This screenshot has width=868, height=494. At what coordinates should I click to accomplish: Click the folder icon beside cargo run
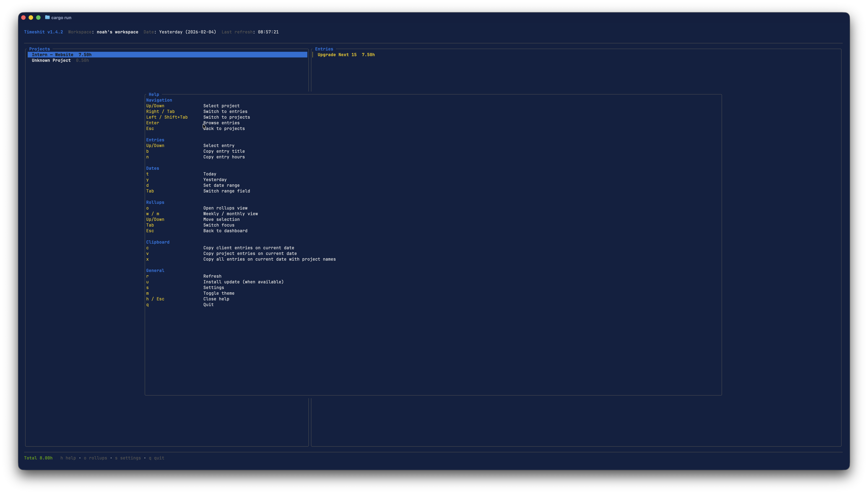pyautogui.click(x=47, y=17)
